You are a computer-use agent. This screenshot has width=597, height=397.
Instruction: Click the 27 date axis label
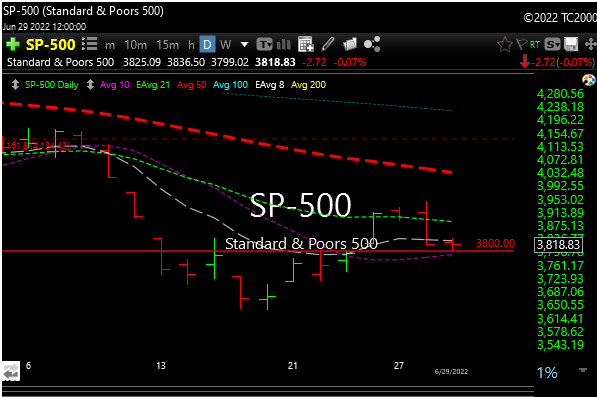click(x=399, y=366)
